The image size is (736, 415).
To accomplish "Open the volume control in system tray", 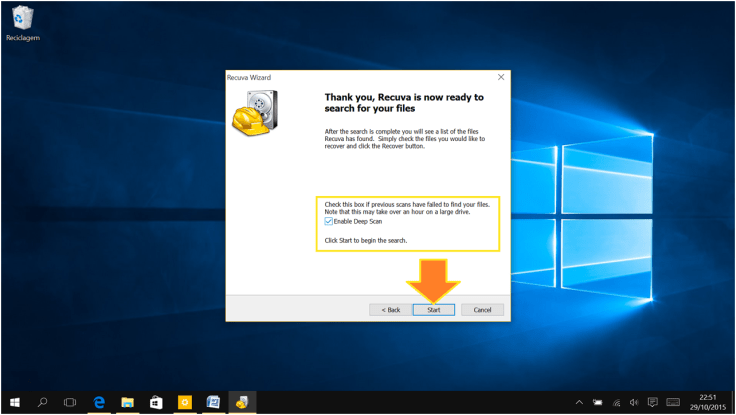I will (x=634, y=402).
